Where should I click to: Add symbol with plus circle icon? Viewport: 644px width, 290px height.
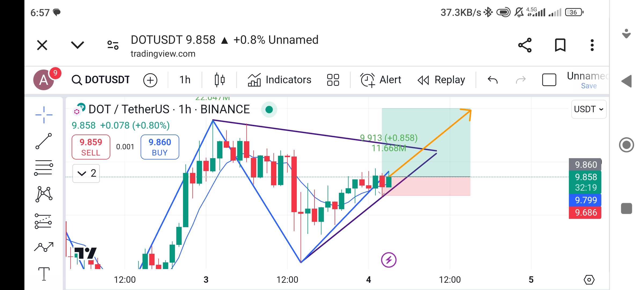[x=150, y=80]
